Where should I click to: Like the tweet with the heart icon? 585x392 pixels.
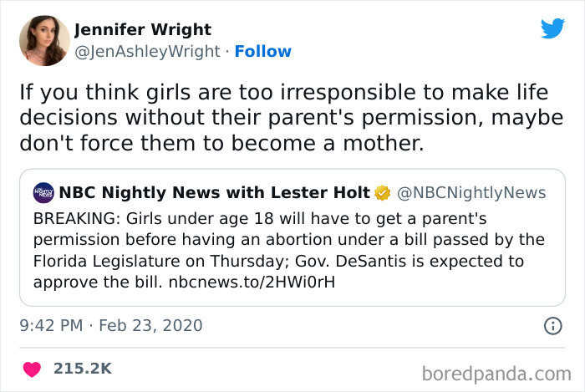(x=33, y=368)
